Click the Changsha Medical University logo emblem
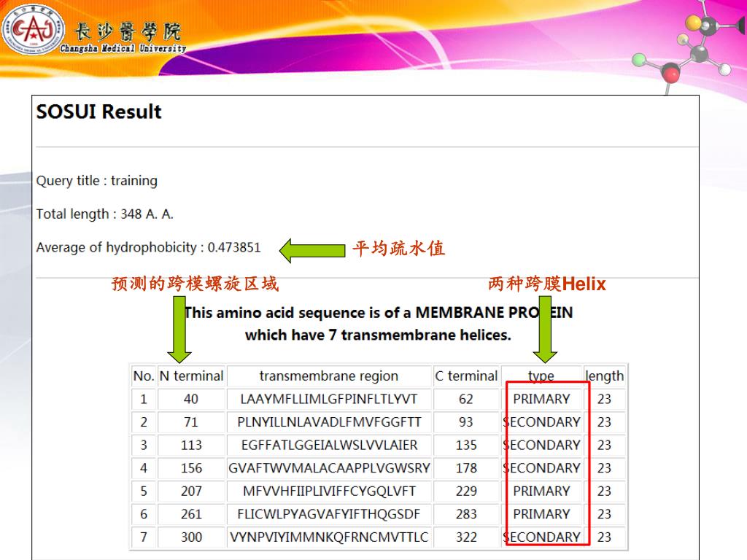Viewport: 747px width, 560px height. (x=32, y=29)
